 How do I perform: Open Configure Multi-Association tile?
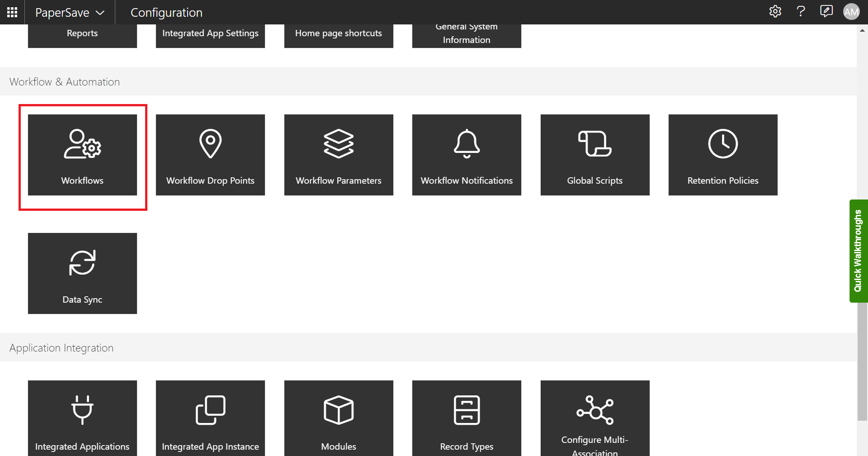(595, 418)
